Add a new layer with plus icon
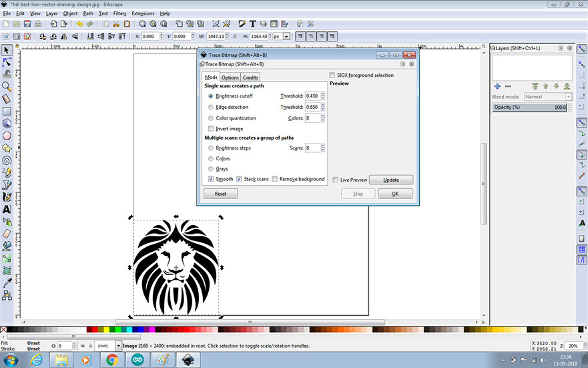 [x=497, y=86]
